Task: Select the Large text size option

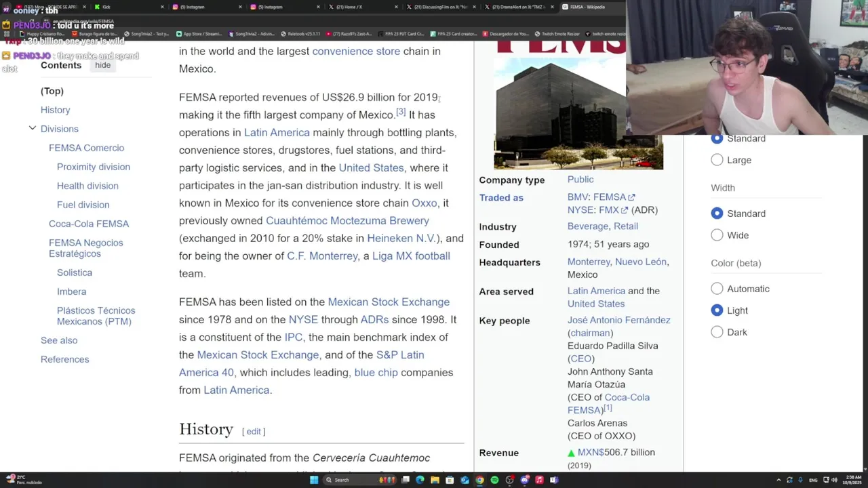Action: [717, 160]
